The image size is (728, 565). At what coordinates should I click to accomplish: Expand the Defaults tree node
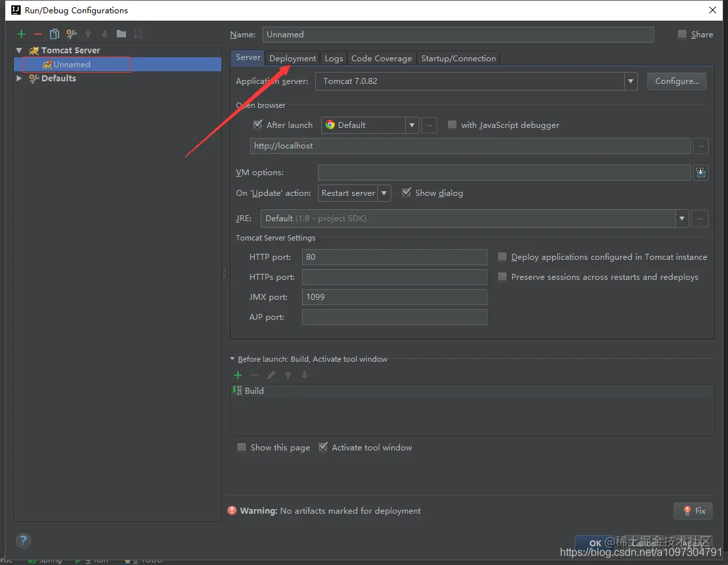tap(19, 79)
